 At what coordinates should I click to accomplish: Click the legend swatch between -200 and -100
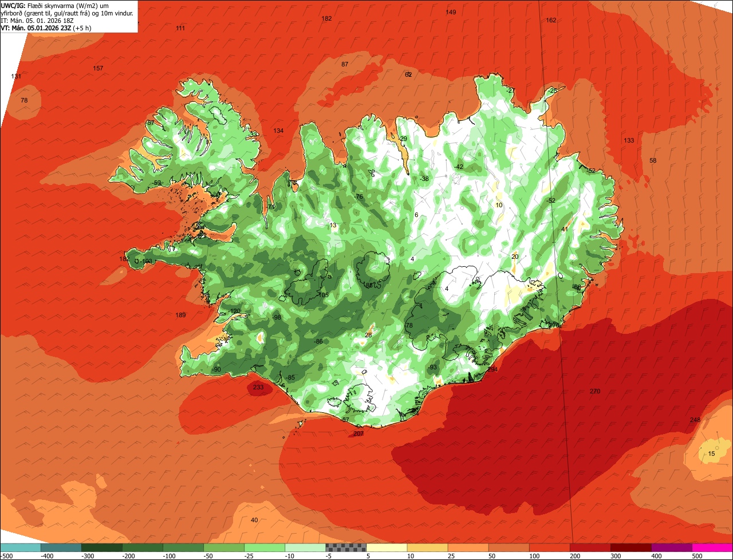(142, 547)
